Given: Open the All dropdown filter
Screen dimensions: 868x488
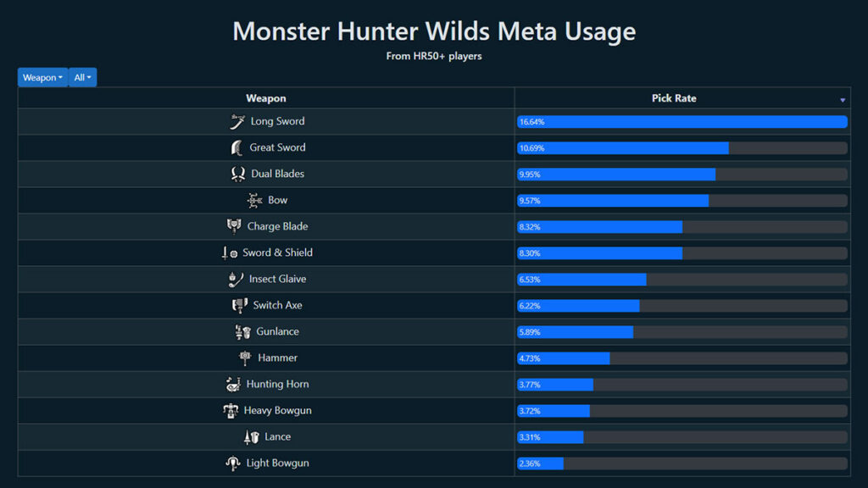Looking at the screenshot, I should coord(82,77).
